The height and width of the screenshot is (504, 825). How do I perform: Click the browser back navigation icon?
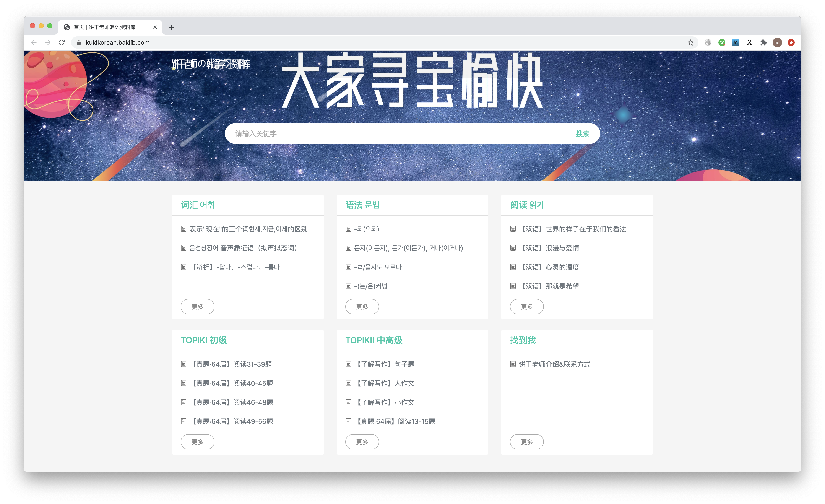34,42
